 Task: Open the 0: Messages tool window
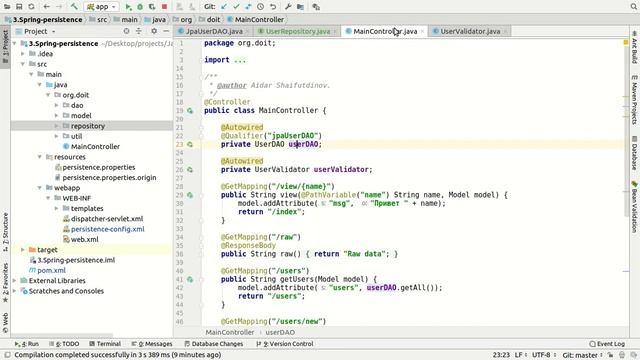(x=152, y=344)
